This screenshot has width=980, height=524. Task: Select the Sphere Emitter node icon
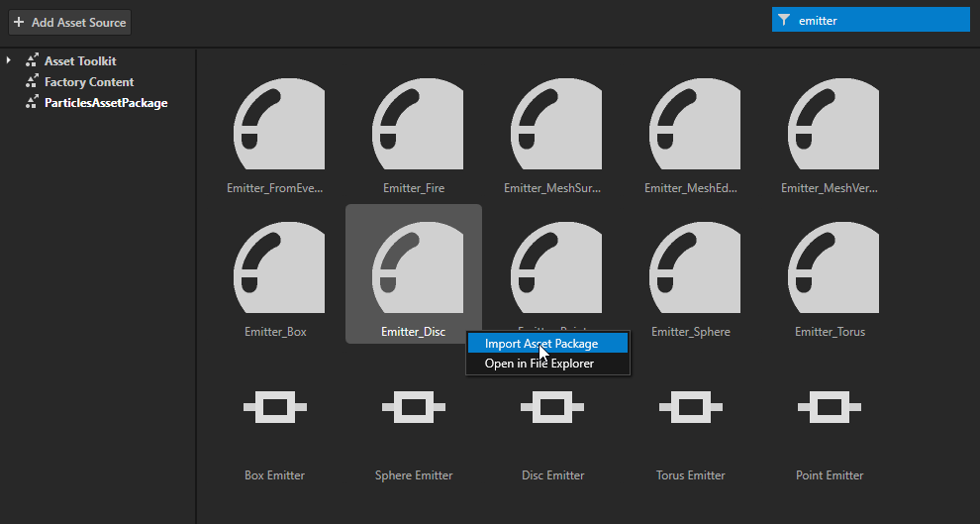[414, 408]
